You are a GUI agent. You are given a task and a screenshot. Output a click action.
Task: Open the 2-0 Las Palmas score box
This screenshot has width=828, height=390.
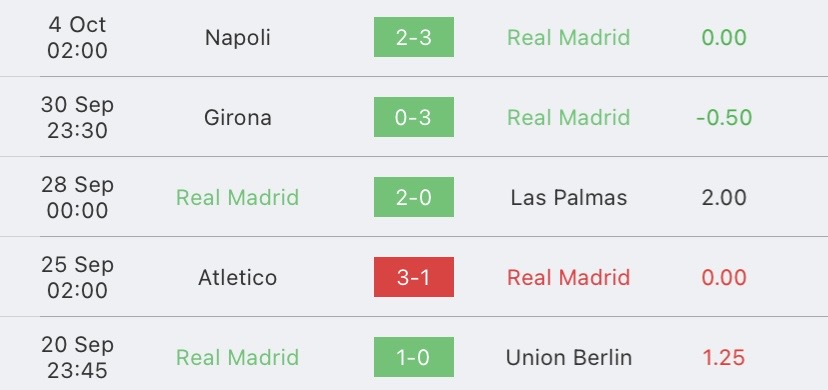pyautogui.click(x=413, y=197)
